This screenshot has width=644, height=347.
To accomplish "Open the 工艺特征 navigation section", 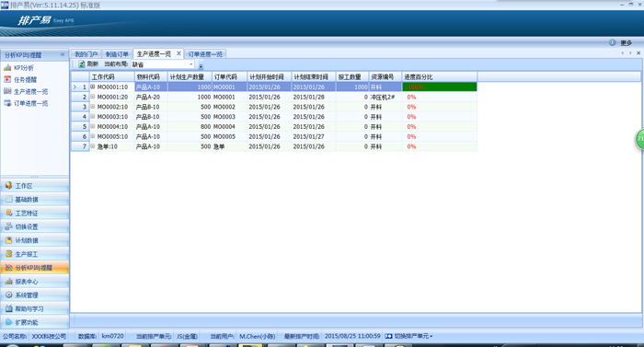I will (35, 213).
